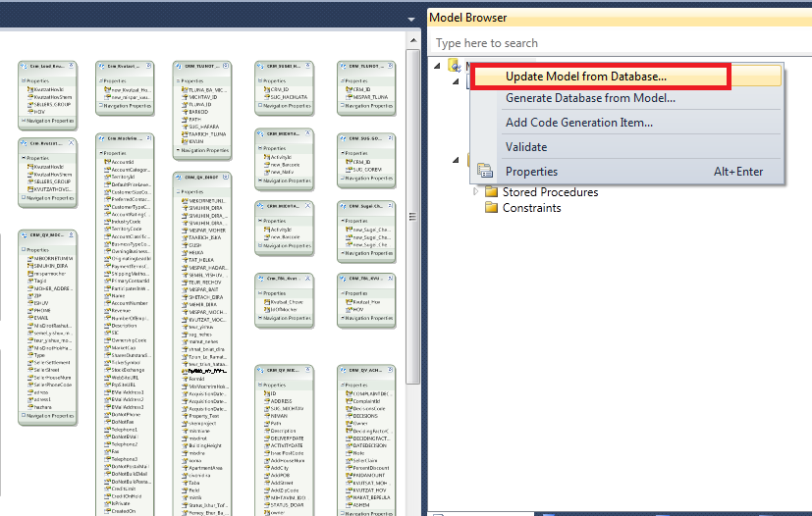812x516 pixels.
Task: Collapse the child node right below the root model
Action: click(456, 81)
